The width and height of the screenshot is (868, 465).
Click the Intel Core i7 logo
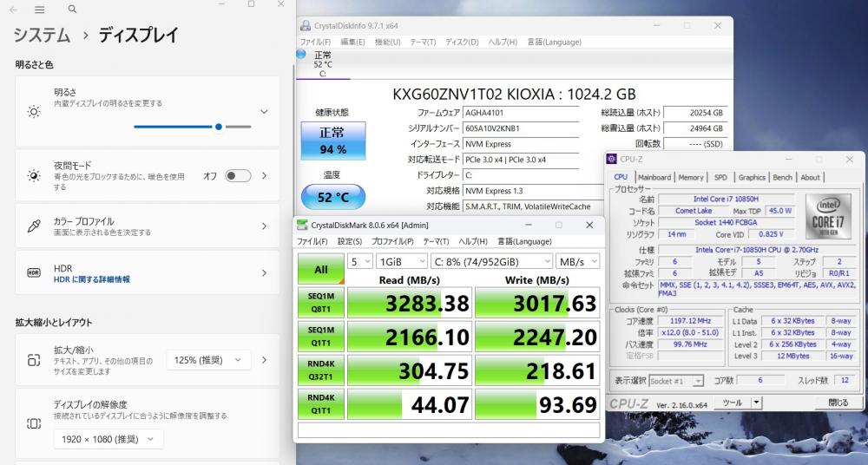(x=827, y=216)
